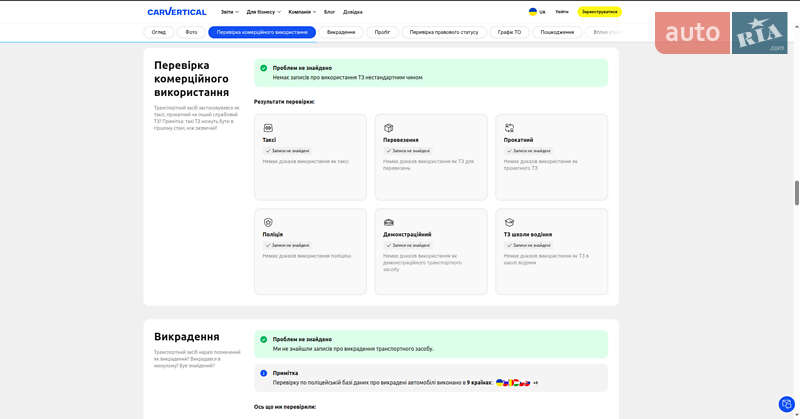Expand the Для бізнесу dropdown

[263, 12]
